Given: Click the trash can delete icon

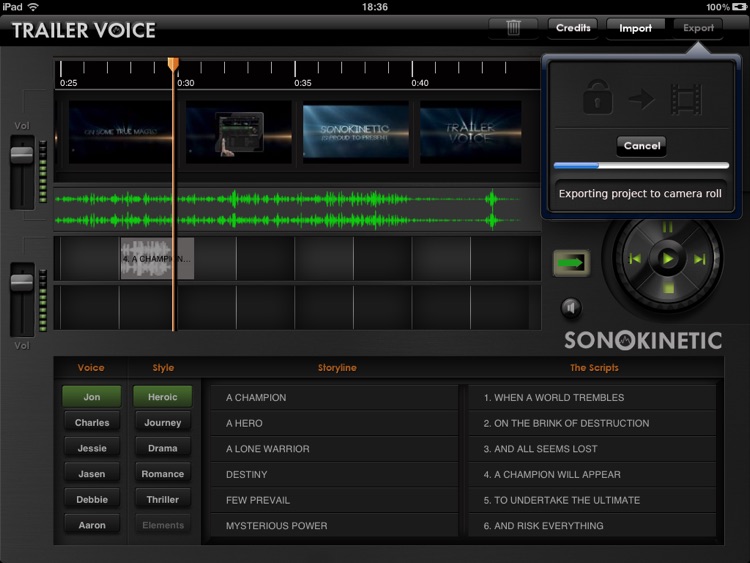Looking at the screenshot, I should (x=513, y=28).
